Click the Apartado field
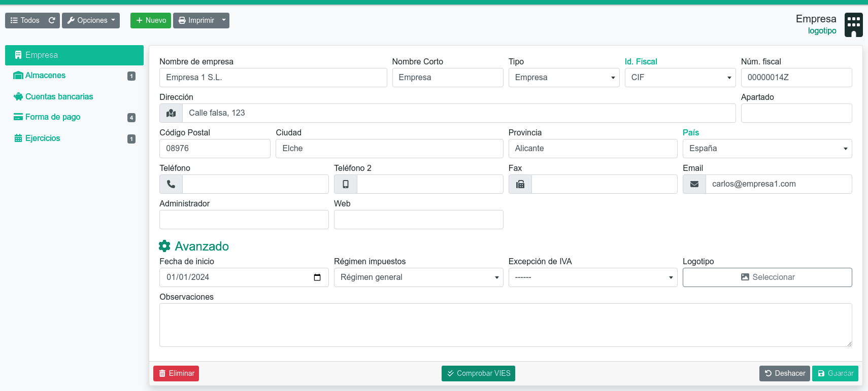Image resolution: width=868 pixels, height=391 pixels. pos(796,113)
